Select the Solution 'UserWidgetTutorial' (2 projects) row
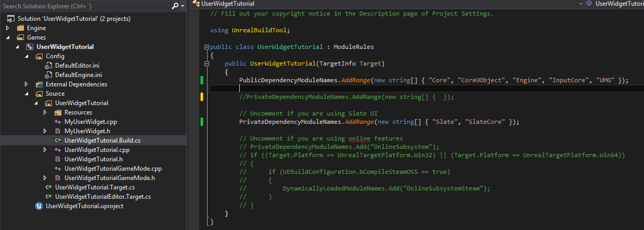Viewport: 644px width, 230px height. tap(74, 19)
